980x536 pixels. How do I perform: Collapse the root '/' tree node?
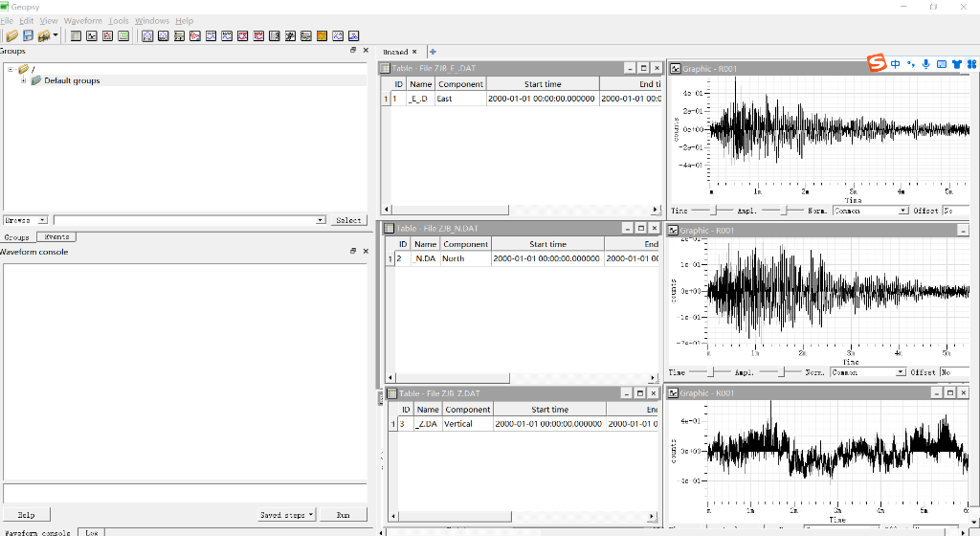pos(11,69)
